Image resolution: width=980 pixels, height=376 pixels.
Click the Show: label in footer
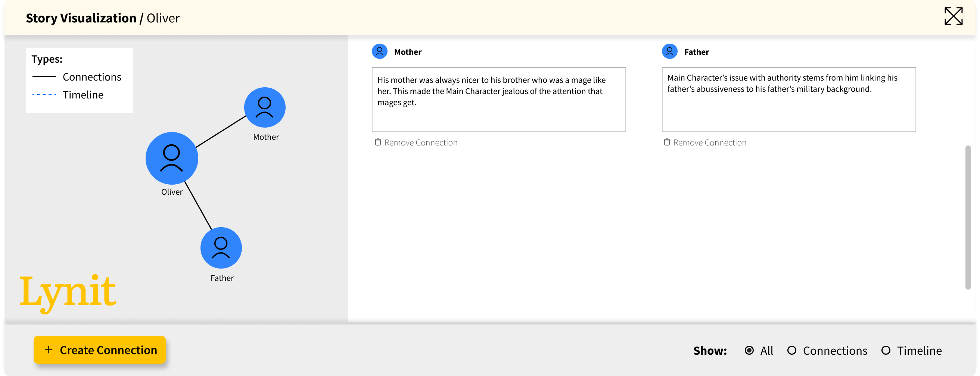(x=710, y=351)
